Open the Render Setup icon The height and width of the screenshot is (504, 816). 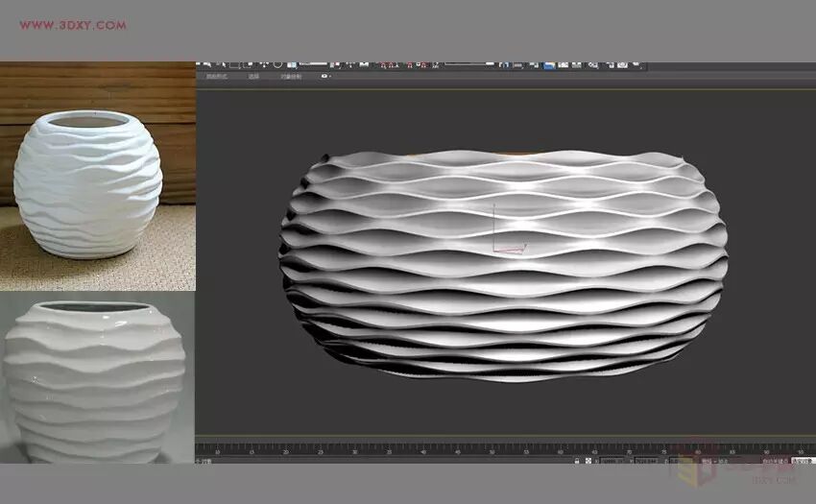click(x=610, y=65)
